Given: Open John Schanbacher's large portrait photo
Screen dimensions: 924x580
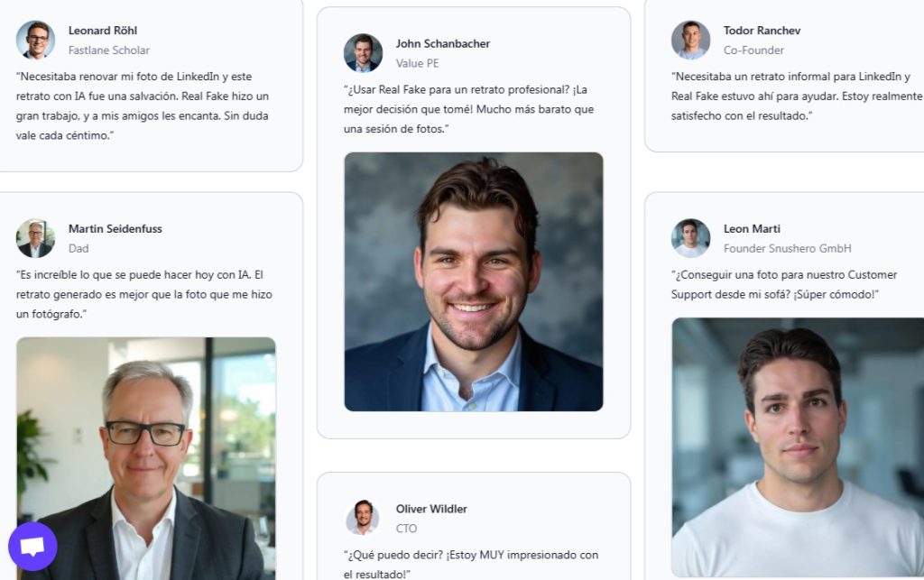Looking at the screenshot, I should (474, 281).
